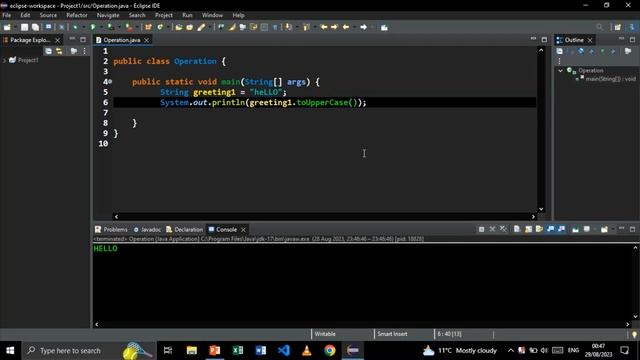Toggle Show Console on Standard Out change
Viewport: 640px width, 360px height.
(550, 229)
